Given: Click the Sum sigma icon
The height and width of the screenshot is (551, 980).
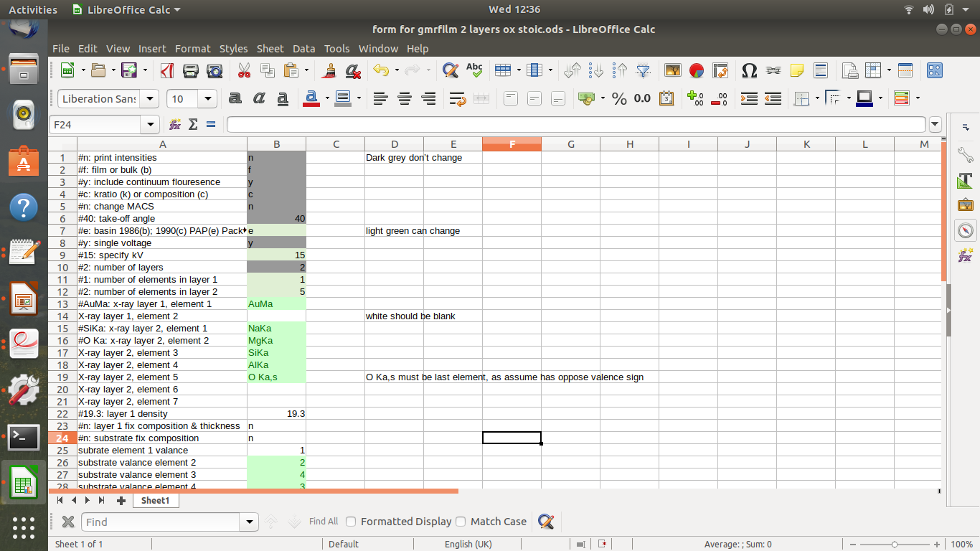Looking at the screenshot, I should tap(192, 124).
